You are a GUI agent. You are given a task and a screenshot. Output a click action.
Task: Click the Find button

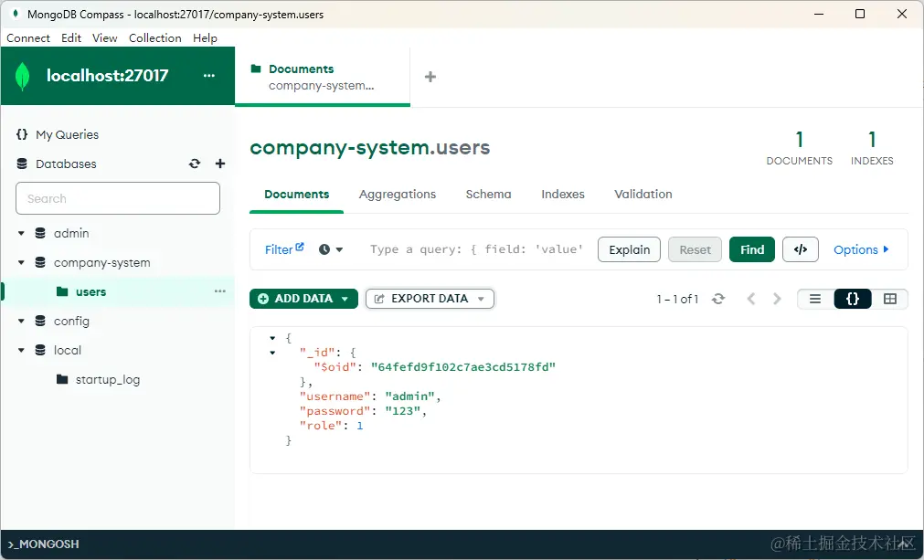tap(752, 249)
